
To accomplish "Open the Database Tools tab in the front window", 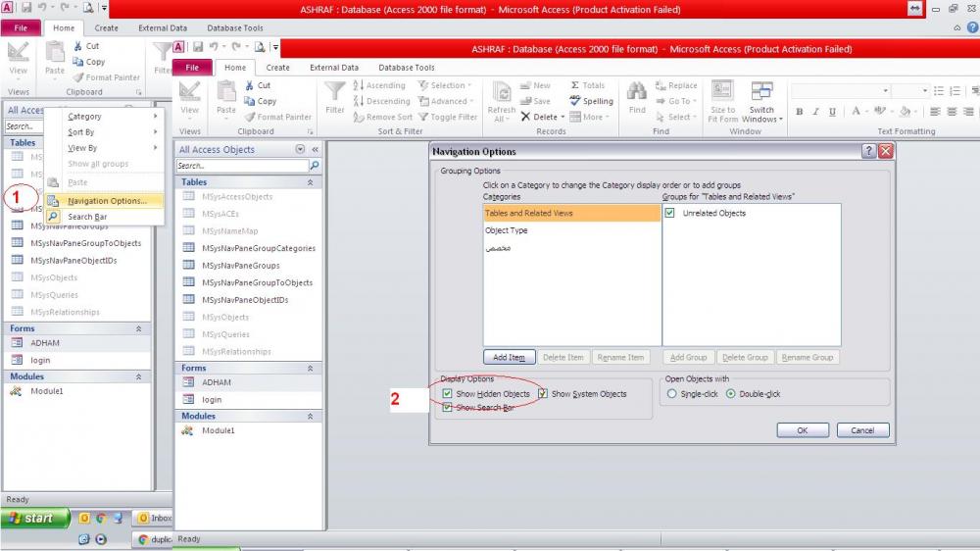I will tap(407, 67).
